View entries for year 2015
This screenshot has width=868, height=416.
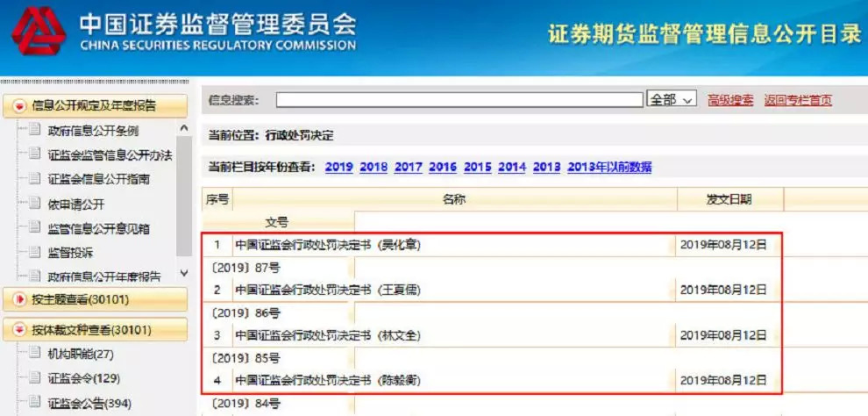coord(478,167)
